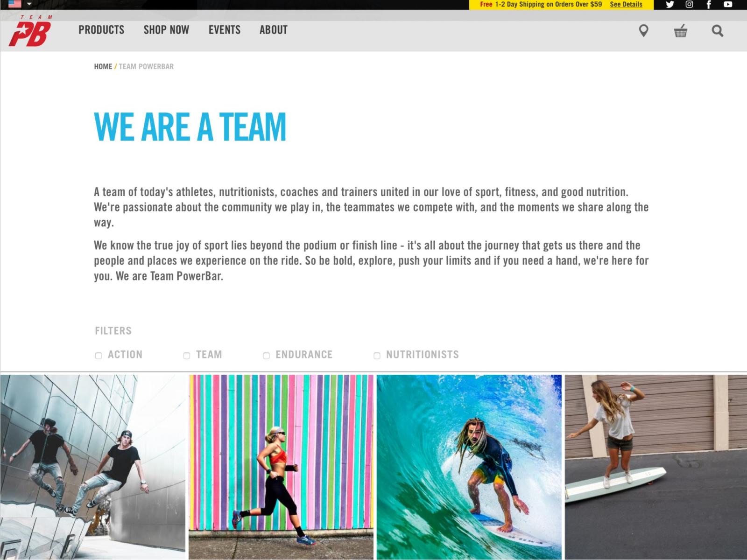Open the Shop Now menu
Viewport: 747px width, 560px height.
pyautogui.click(x=166, y=30)
